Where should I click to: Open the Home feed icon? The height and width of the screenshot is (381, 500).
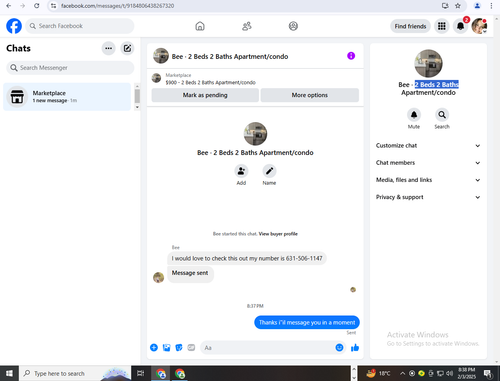(200, 26)
